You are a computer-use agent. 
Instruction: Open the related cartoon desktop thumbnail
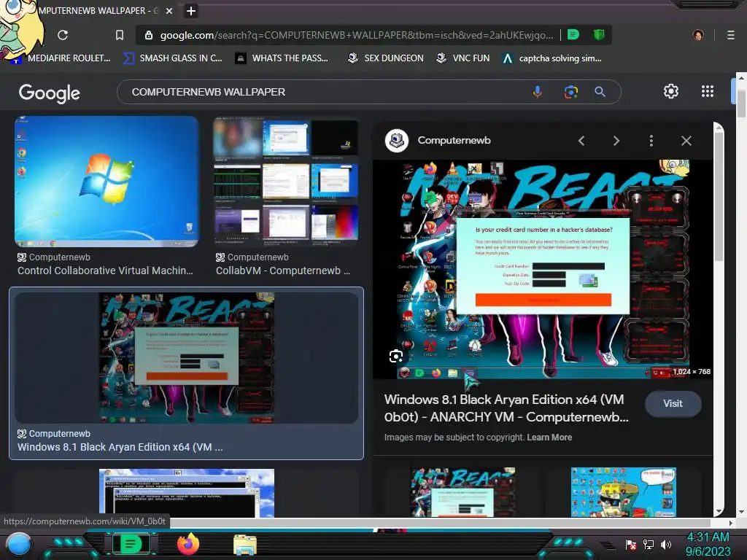(624, 492)
